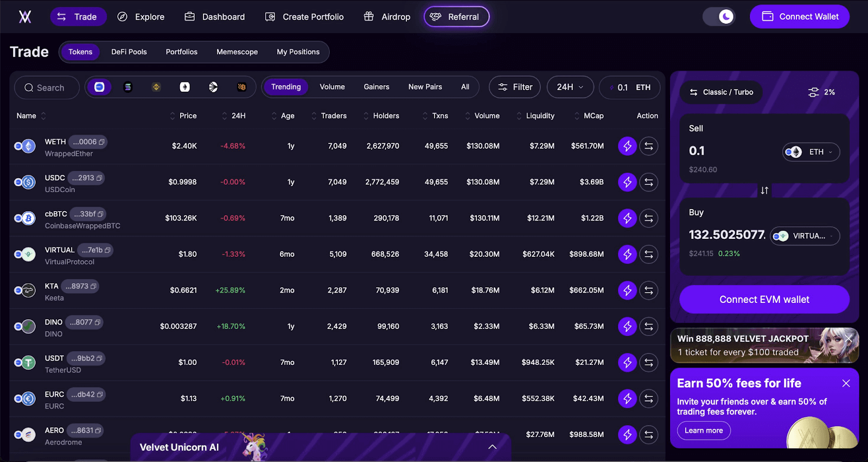Expand the Velvet Unicorn AI panel

tap(492, 447)
